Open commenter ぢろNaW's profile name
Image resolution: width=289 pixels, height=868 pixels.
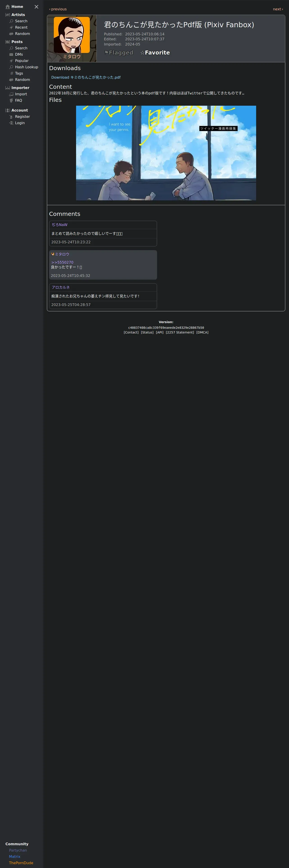pos(60,225)
